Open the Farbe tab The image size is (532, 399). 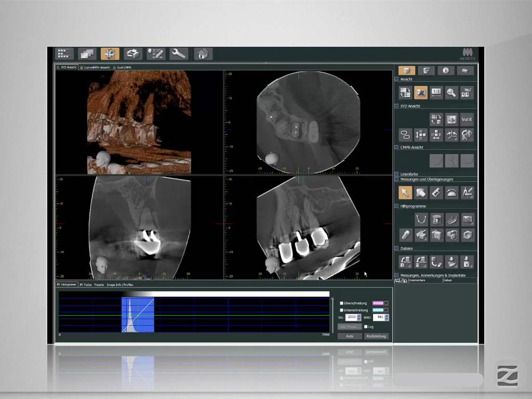(85, 285)
